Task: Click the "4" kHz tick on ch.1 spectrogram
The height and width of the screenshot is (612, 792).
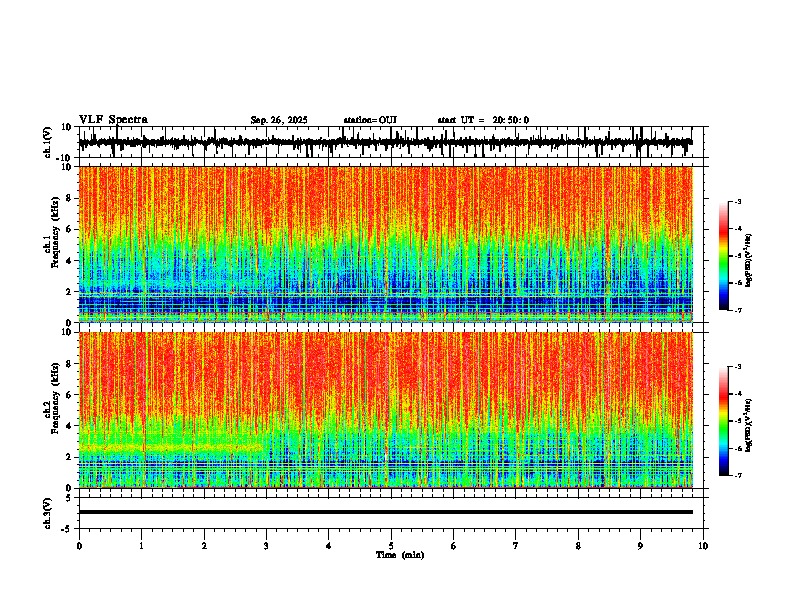Action: 69,261
